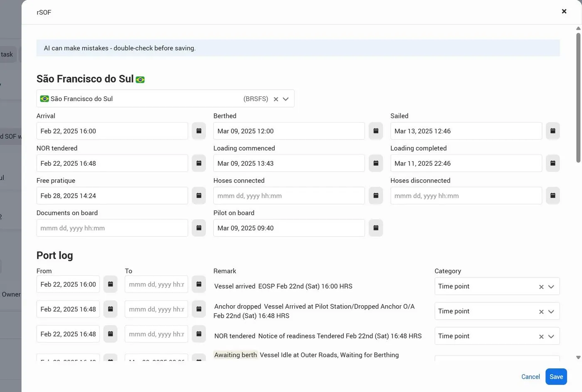Click the scrollbar down arrow

click(578, 357)
